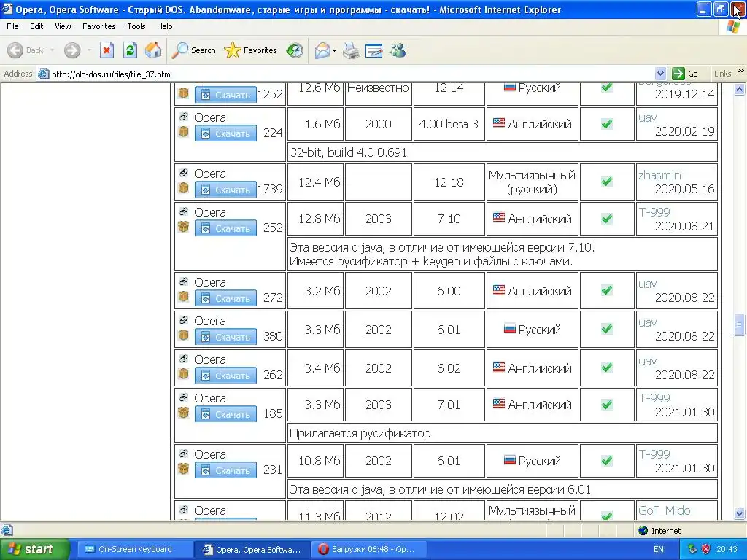The height and width of the screenshot is (560, 747).
Task: Open Opera link in 6.01 3.3 Мб row
Action: (x=210, y=321)
